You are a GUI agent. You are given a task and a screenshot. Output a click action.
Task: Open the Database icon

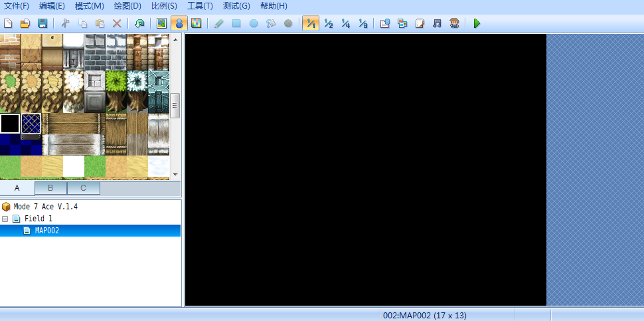click(385, 23)
